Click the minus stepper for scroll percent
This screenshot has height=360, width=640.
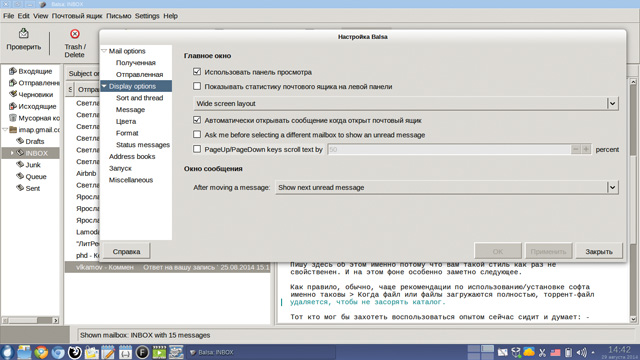(576, 149)
